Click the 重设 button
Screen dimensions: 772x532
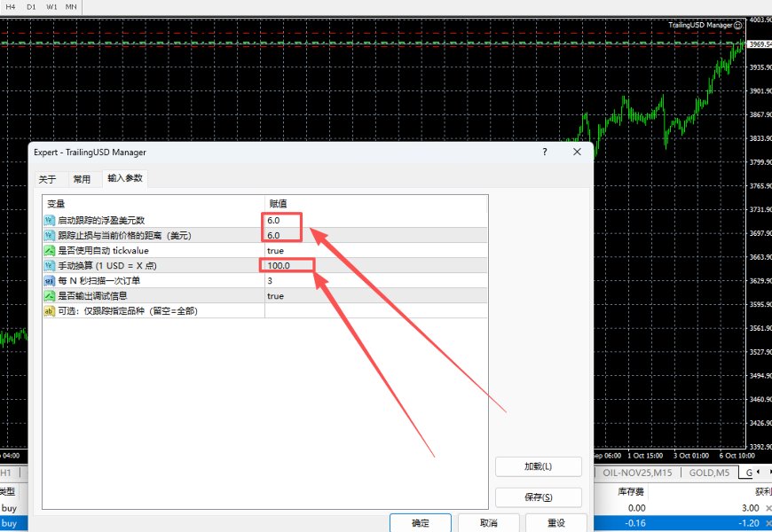coord(556,523)
